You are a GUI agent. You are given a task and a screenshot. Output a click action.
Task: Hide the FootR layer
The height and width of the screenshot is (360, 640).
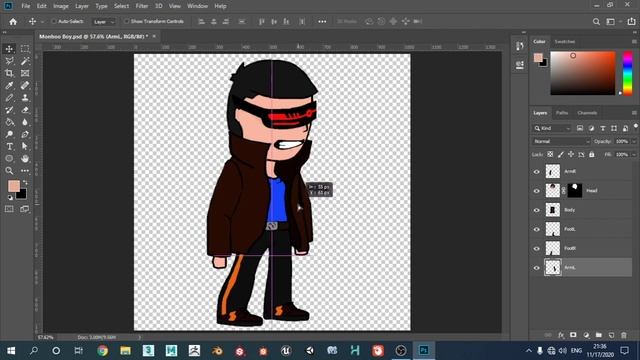pos(537,249)
